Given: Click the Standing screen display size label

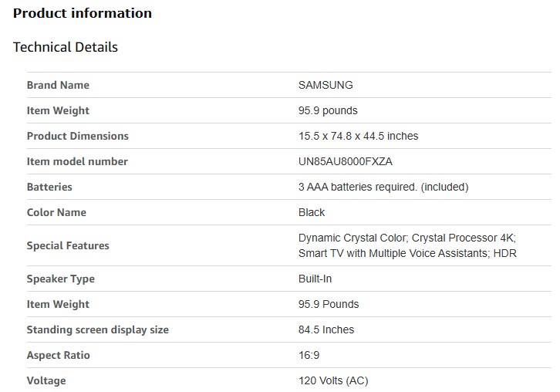Looking at the screenshot, I should pyautogui.click(x=97, y=329).
